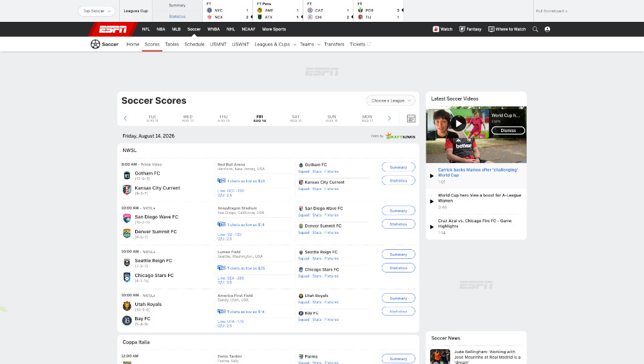Click the search magnifier icon
Image resolution: width=644 pixels, height=364 pixels.
point(535,29)
